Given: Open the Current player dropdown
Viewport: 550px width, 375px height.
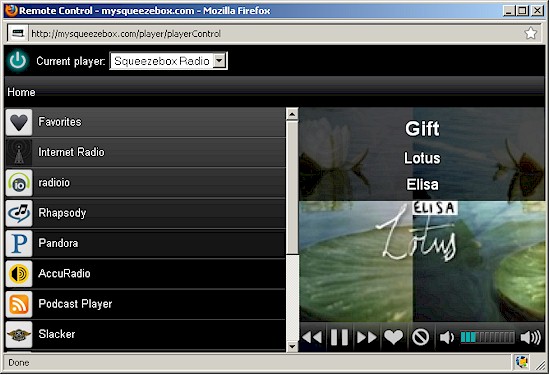Looking at the screenshot, I should pyautogui.click(x=169, y=61).
